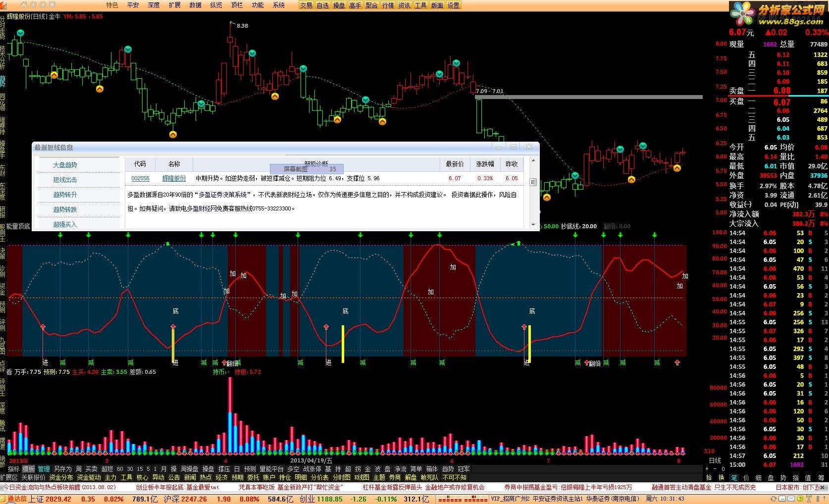Select the 冠军 indicator template
The image size is (829, 504).
tap(464, 469)
